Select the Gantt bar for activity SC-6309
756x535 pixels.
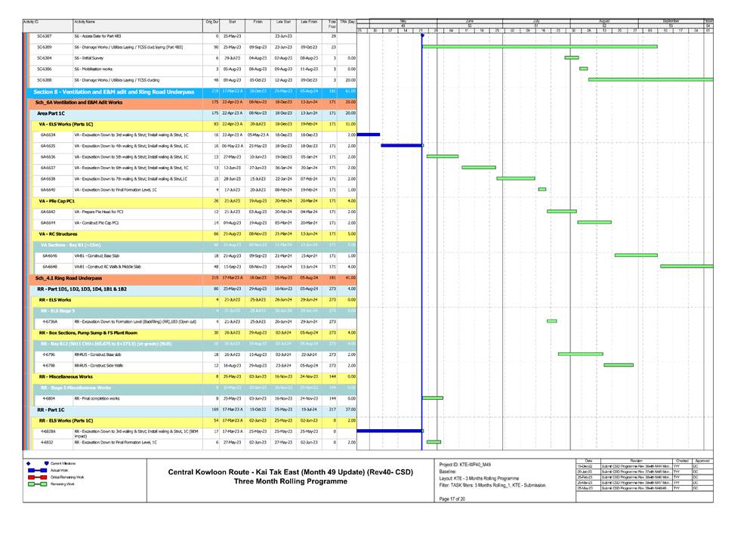tap(539, 47)
